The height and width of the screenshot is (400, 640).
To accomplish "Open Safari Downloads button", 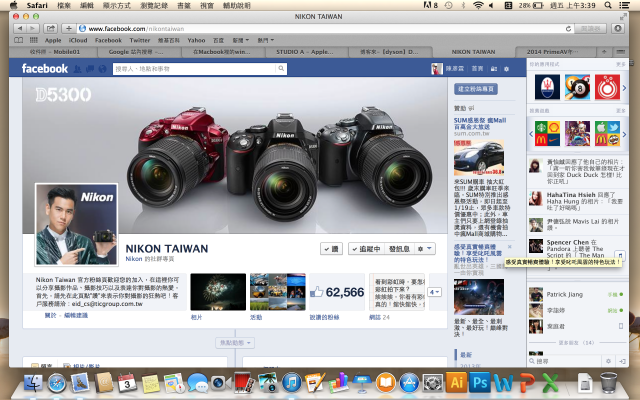I will pyautogui.click(x=618, y=29).
